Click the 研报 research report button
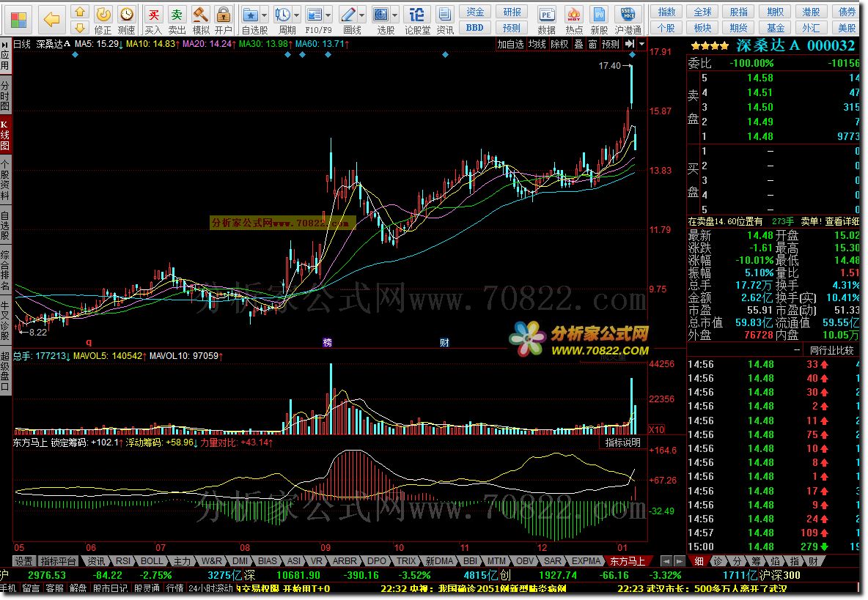This screenshot has width=868, height=600. [512, 12]
